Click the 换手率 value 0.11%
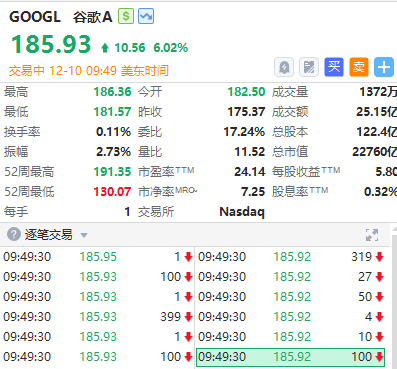The height and width of the screenshot is (369, 397). [113, 132]
